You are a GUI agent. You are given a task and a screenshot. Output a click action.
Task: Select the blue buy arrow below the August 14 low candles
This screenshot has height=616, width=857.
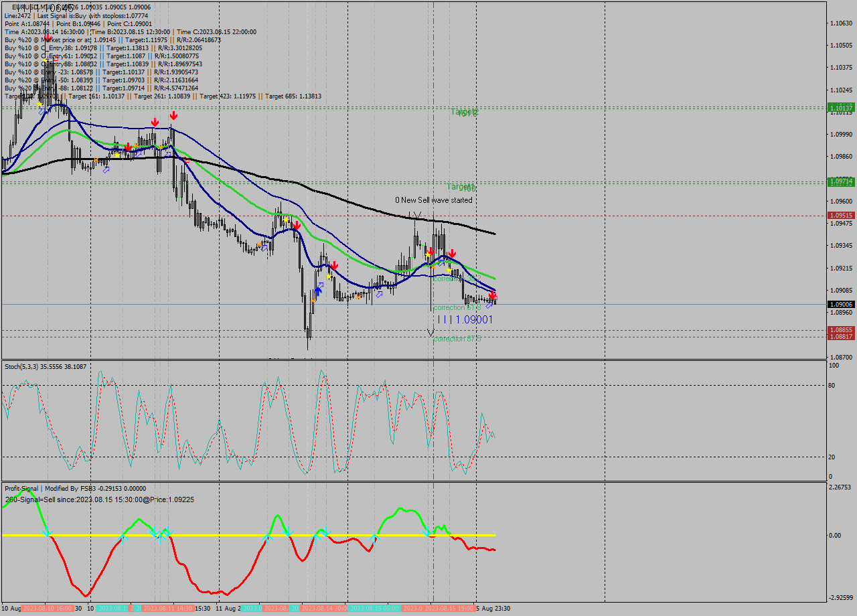point(318,290)
